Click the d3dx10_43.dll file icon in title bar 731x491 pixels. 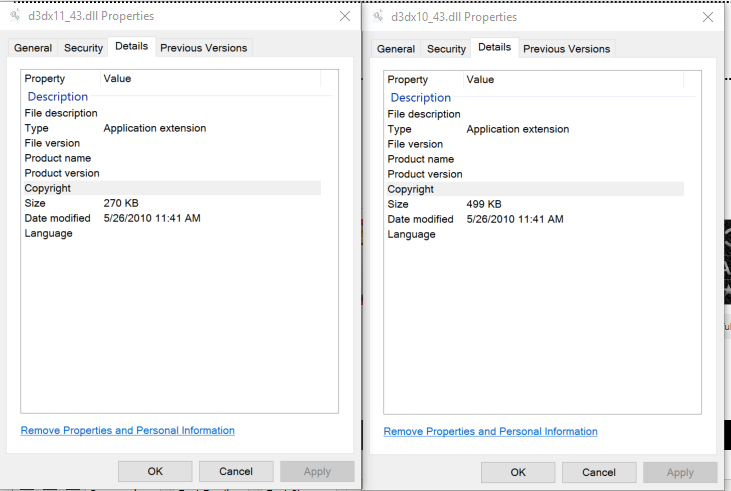click(x=377, y=17)
